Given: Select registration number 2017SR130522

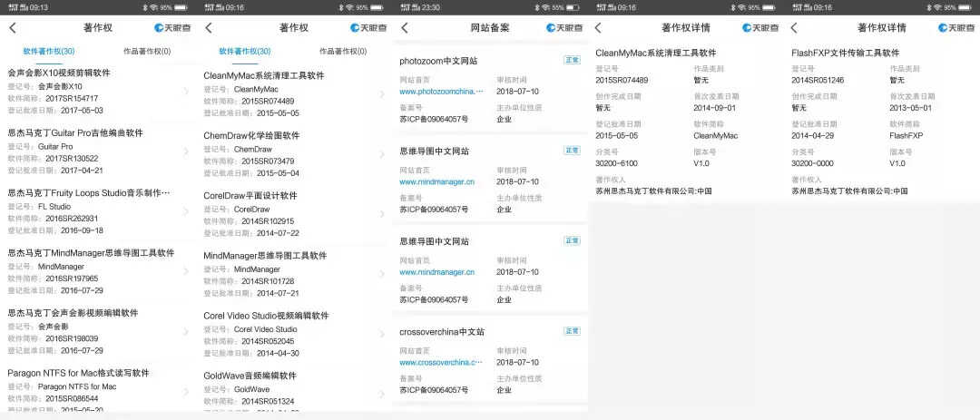Looking at the screenshot, I should (72, 158).
